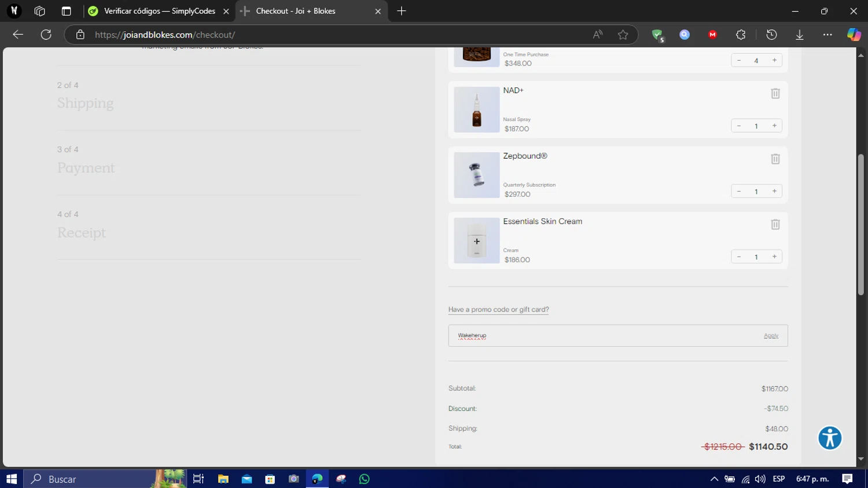
Task: Click the Essentials Skin Cream thumbnail
Action: [476, 240]
